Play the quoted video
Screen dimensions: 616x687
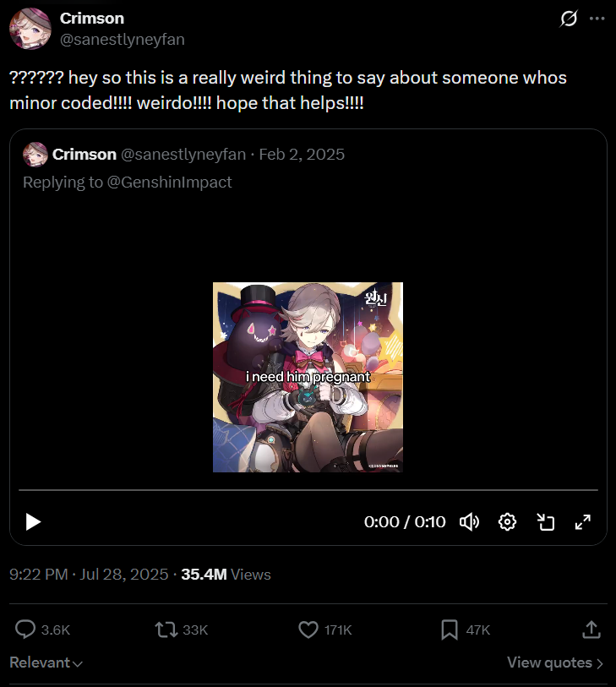pos(33,522)
